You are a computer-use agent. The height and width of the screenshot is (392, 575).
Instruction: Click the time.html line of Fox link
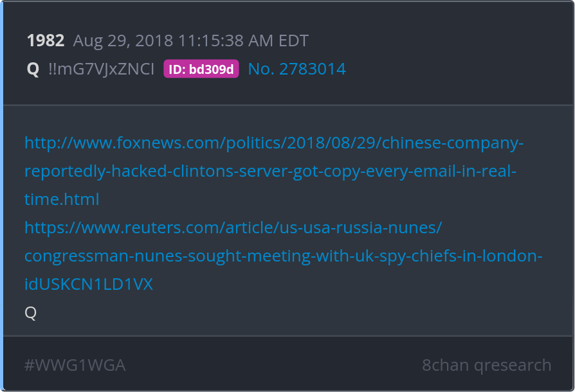click(62, 199)
